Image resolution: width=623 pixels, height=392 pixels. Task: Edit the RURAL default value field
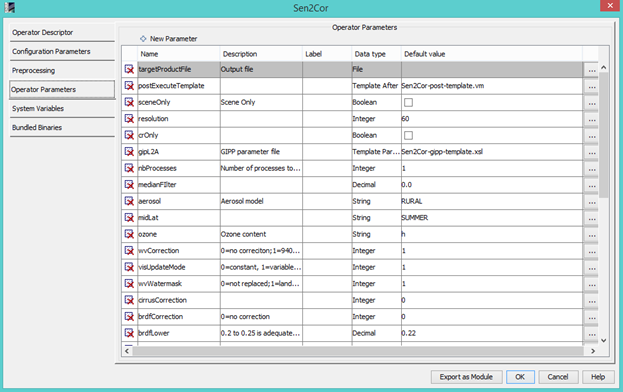click(492, 201)
